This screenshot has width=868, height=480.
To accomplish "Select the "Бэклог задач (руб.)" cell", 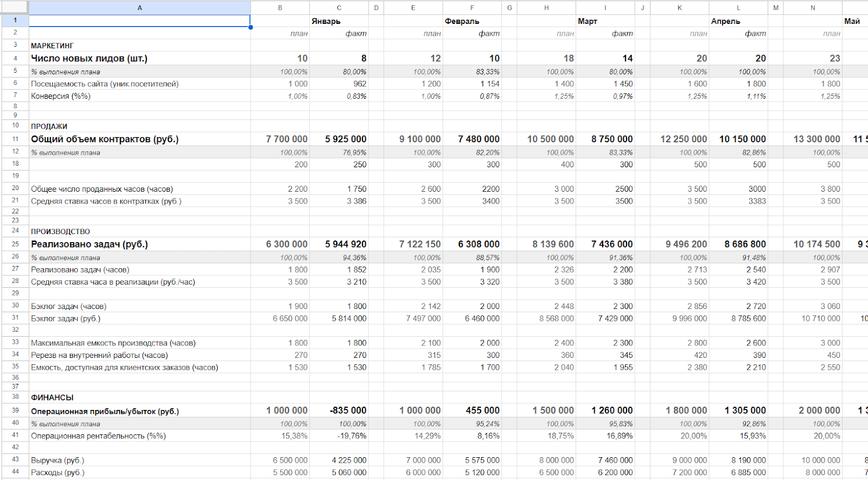I will (x=139, y=318).
